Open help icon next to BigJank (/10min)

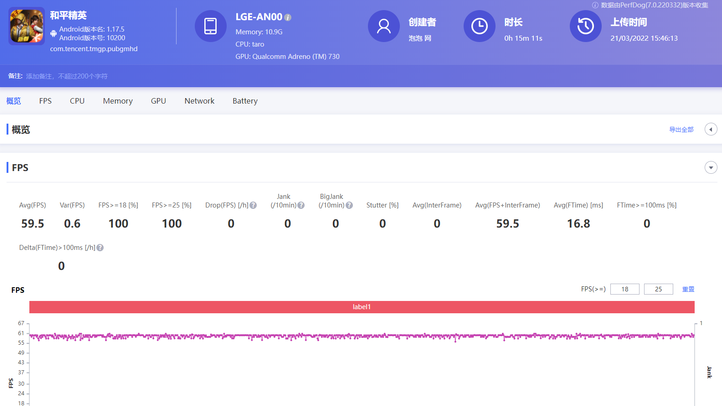coord(349,205)
